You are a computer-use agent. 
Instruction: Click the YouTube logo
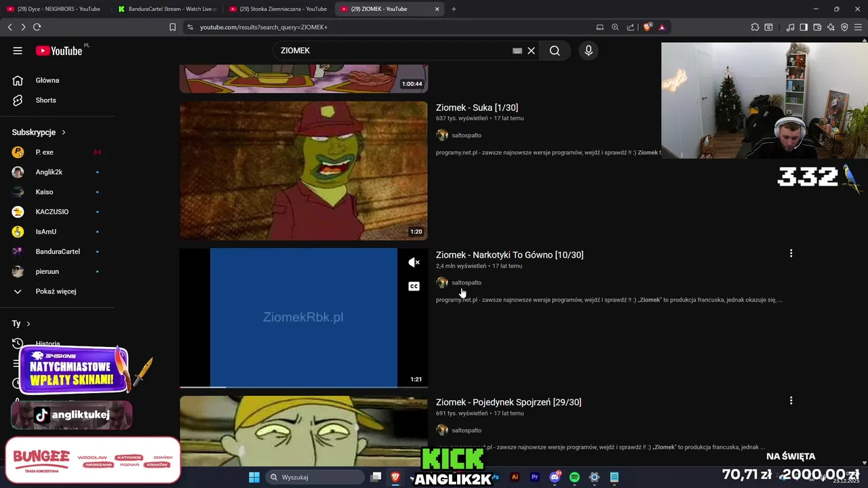click(59, 51)
